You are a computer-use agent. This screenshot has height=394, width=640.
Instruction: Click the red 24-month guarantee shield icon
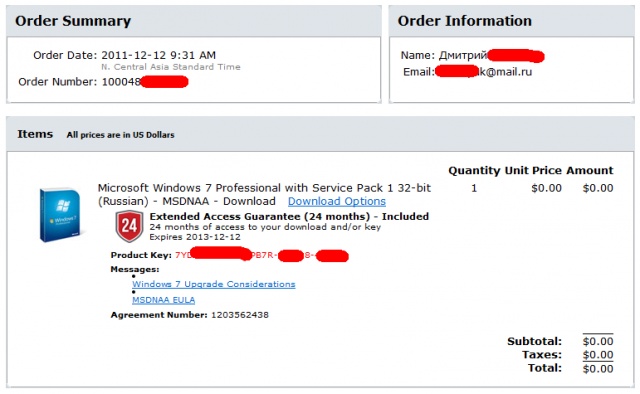point(129,226)
